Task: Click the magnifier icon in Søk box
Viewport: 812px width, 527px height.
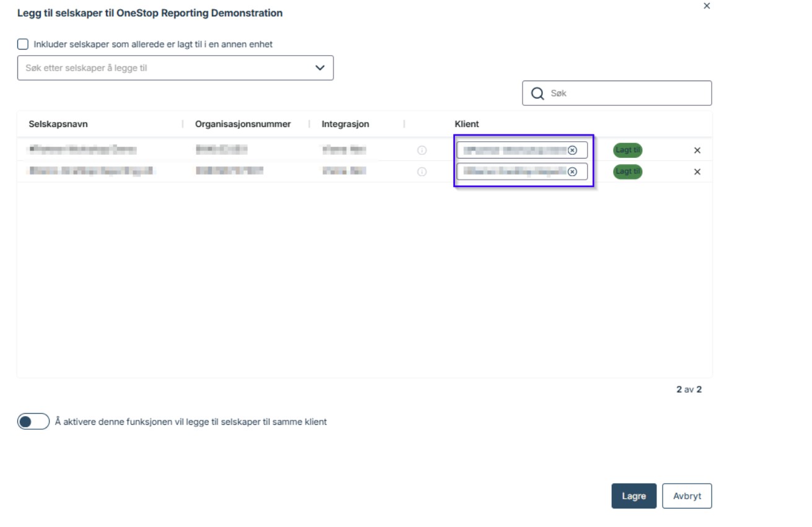Action: tap(537, 94)
